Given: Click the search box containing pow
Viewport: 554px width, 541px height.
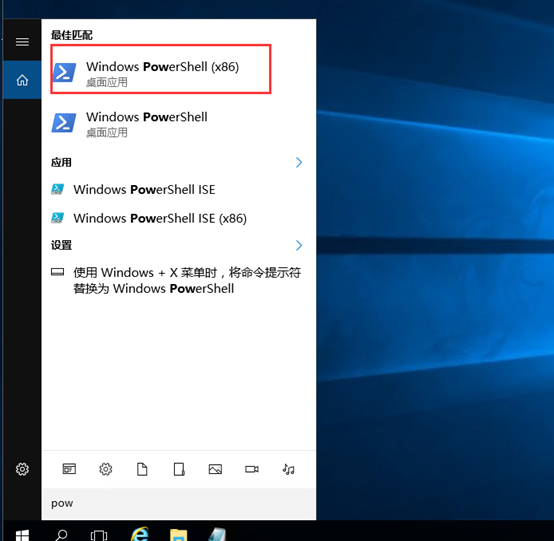Looking at the screenshot, I should 179,503.
